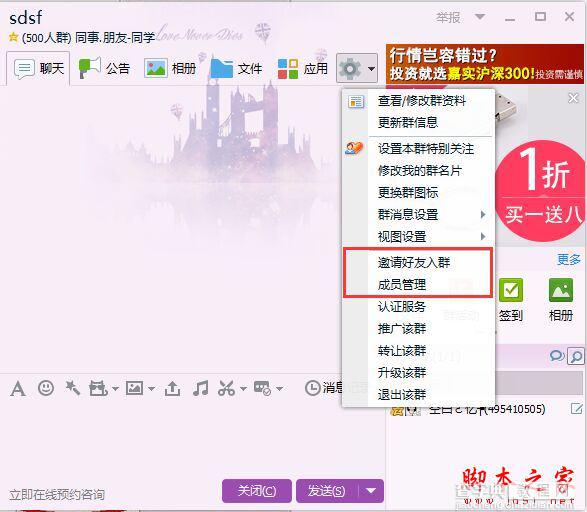The width and height of the screenshot is (587, 512).
Task: Open the emoji smiley picker
Action: tap(46, 388)
